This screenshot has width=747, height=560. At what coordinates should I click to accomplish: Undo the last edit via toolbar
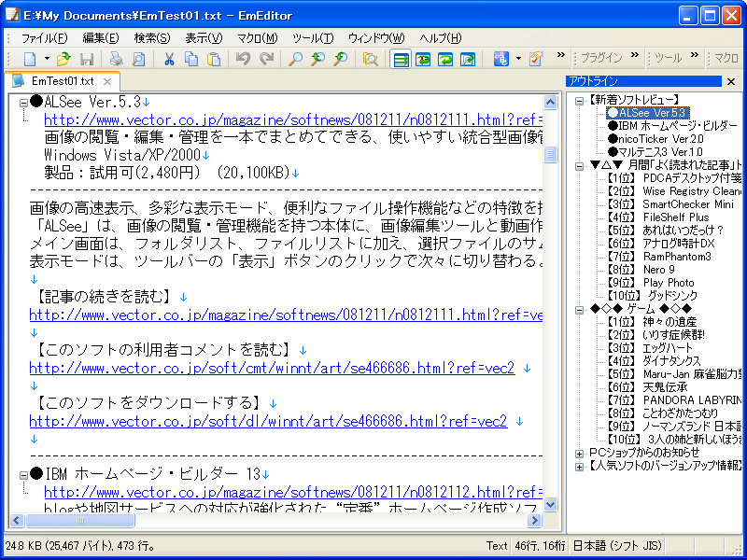pyautogui.click(x=243, y=59)
